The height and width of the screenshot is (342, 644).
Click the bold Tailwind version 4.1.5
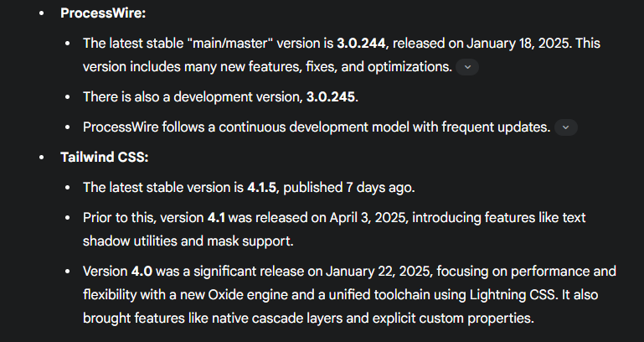click(261, 188)
